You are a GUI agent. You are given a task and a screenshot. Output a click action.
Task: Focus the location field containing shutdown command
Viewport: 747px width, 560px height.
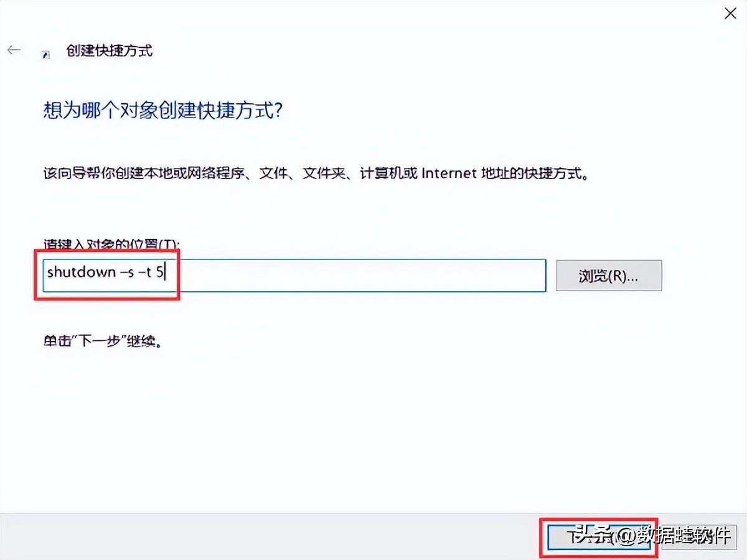(x=294, y=276)
